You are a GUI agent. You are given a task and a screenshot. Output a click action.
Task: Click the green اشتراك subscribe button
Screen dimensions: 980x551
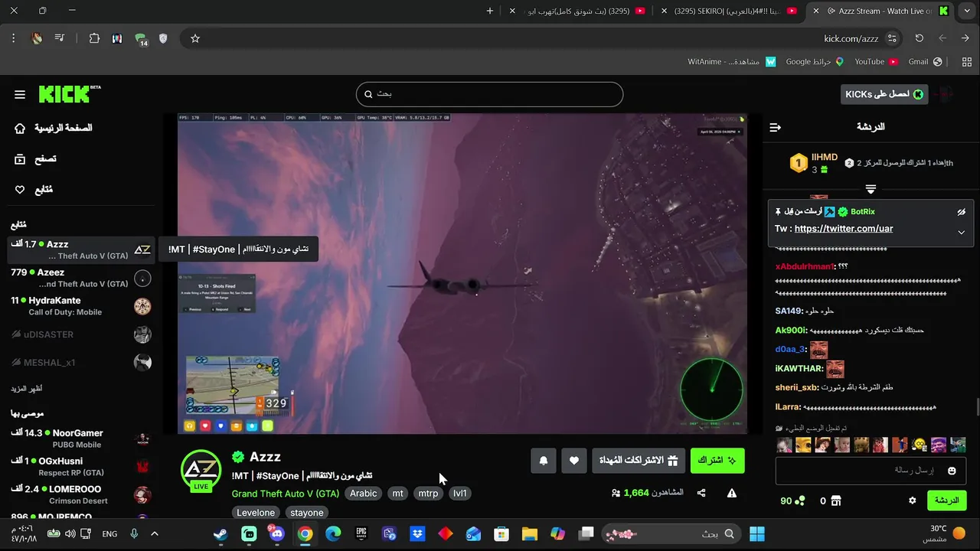(x=717, y=461)
